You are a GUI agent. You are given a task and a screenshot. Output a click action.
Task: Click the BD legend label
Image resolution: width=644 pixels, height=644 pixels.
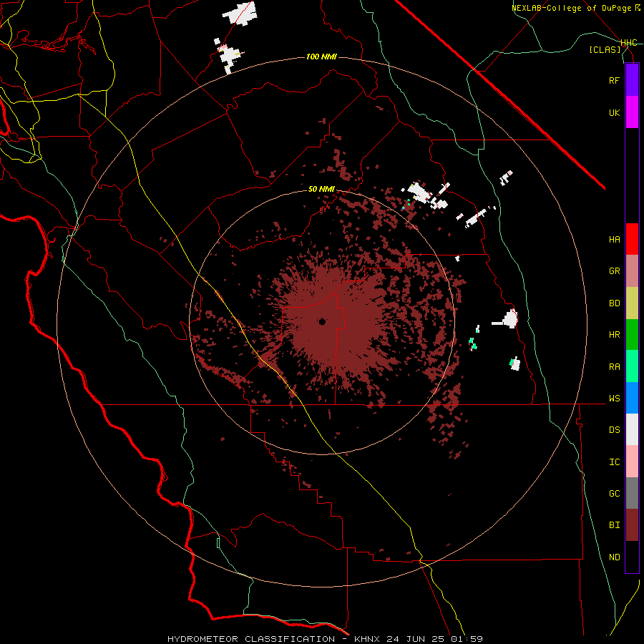614,303
